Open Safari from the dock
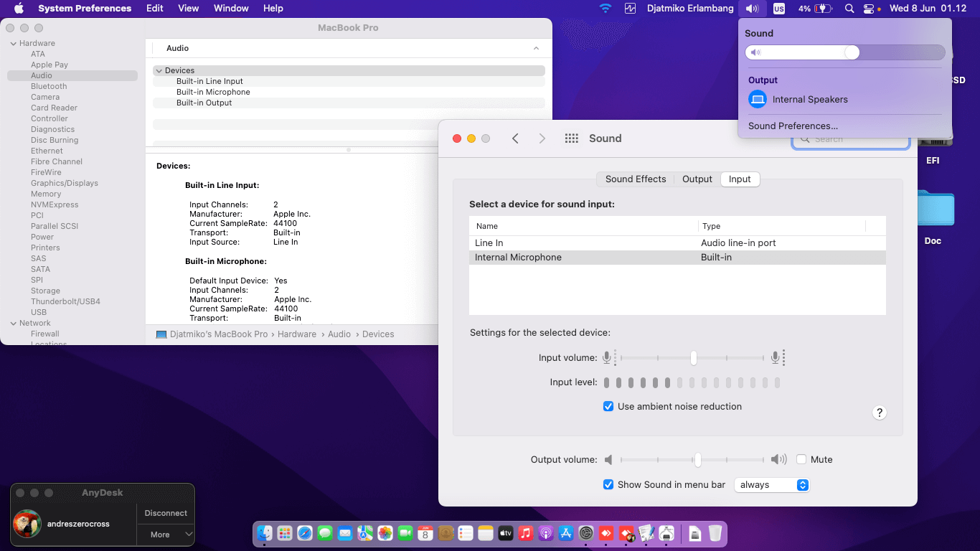980x551 pixels. click(305, 533)
